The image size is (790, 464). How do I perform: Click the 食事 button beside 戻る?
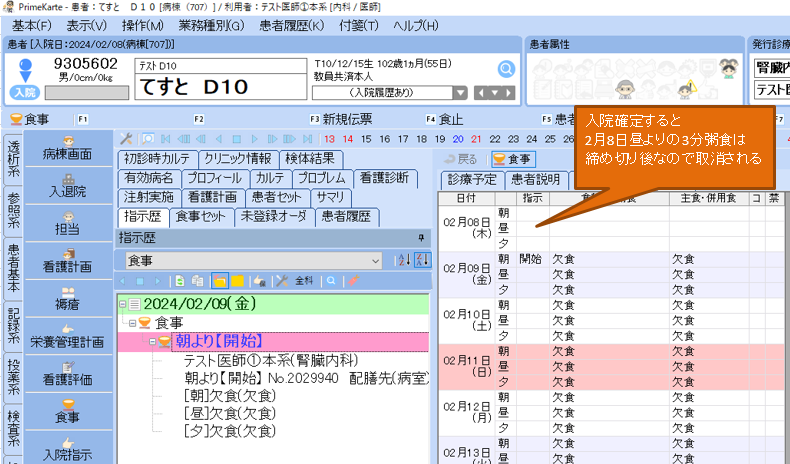[x=512, y=159]
